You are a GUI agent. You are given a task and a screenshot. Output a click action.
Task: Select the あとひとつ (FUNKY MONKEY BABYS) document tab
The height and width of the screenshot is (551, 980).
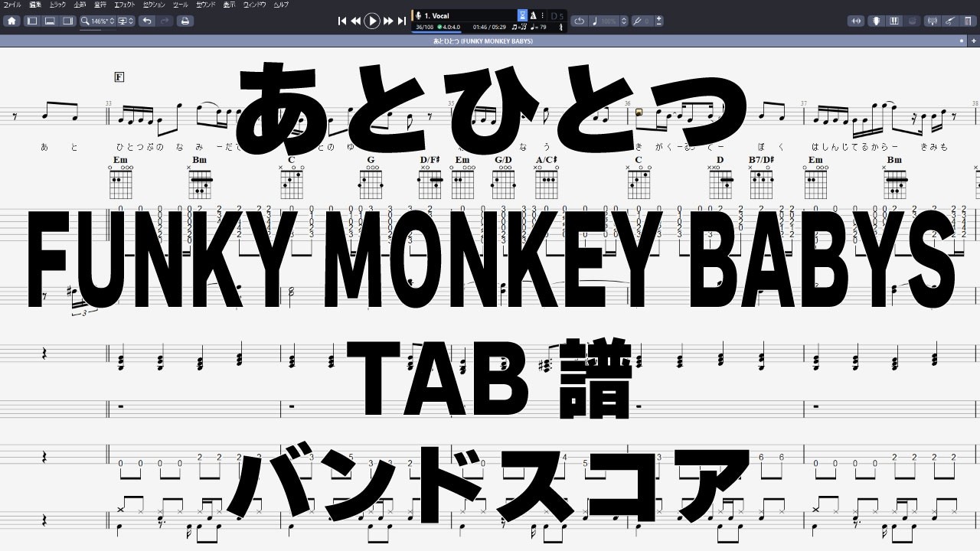[x=483, y=41]
